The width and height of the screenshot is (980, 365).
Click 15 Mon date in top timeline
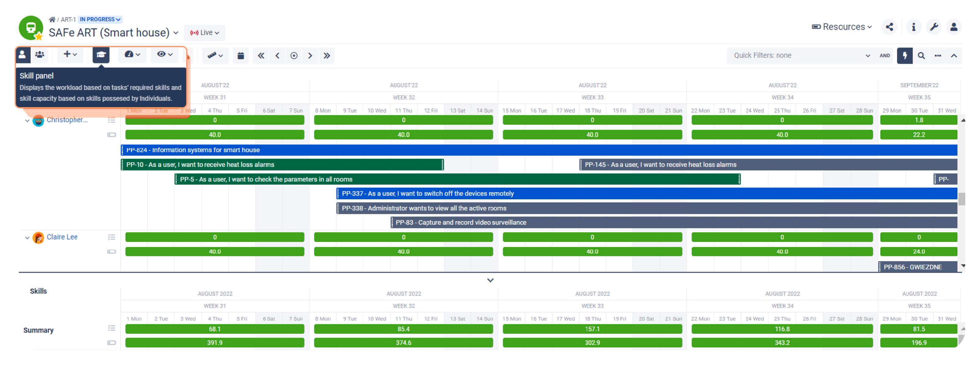[511, 111]
